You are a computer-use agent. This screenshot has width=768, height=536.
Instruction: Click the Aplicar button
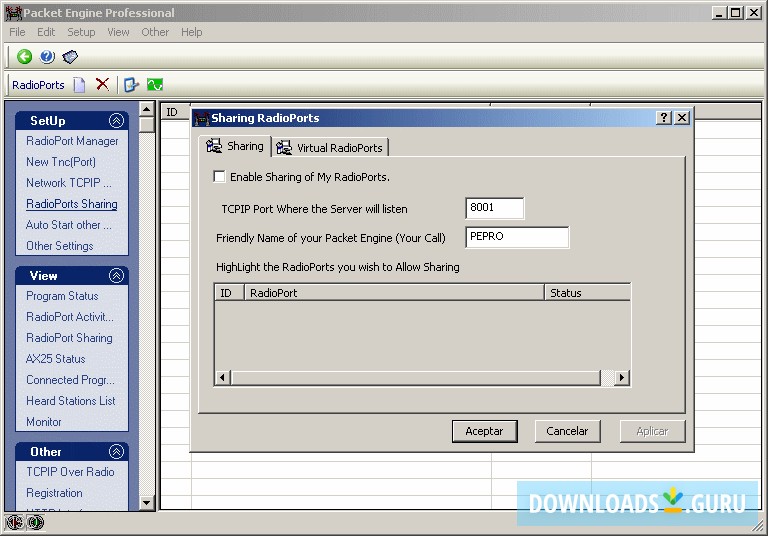click(x=652, y=431)
